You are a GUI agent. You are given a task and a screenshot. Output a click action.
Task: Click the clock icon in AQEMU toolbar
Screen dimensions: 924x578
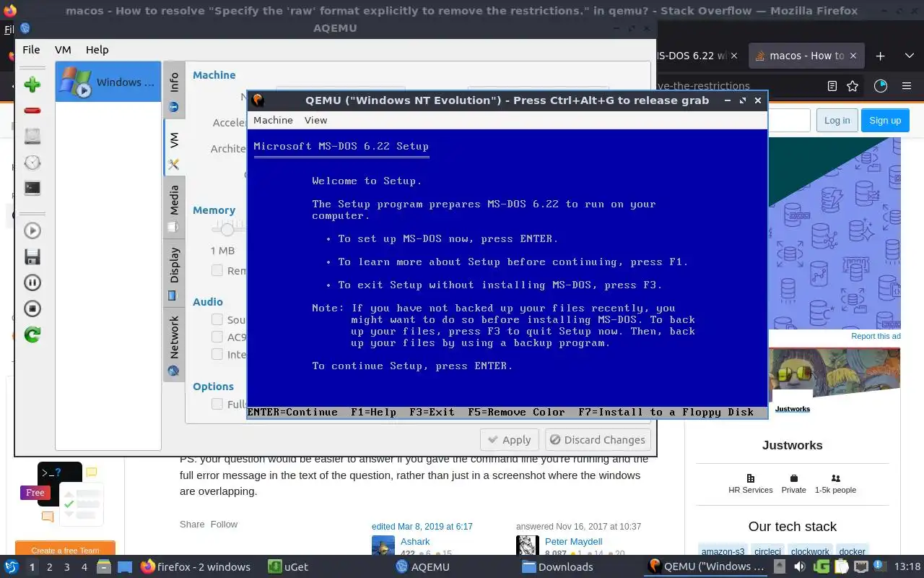click(32, 162)
